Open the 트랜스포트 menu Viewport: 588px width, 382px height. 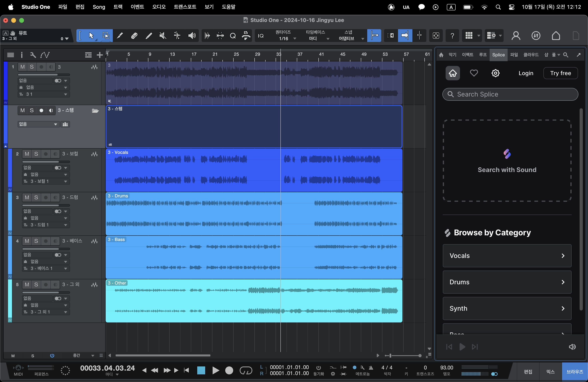point(185,7)
